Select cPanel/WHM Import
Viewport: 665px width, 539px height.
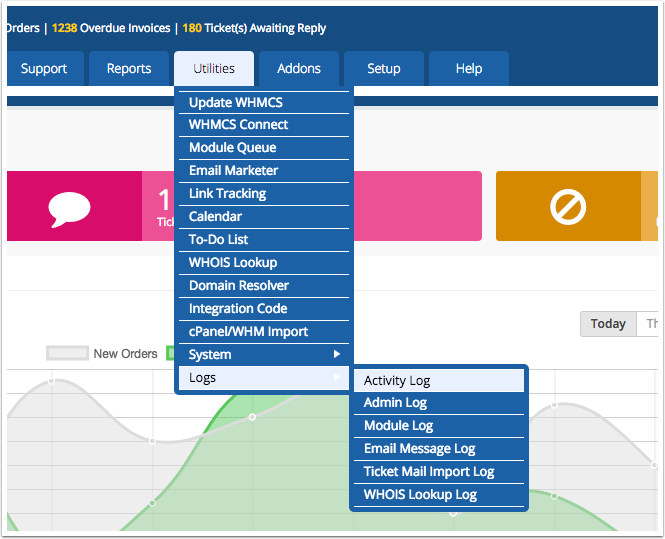coord(264,332)
